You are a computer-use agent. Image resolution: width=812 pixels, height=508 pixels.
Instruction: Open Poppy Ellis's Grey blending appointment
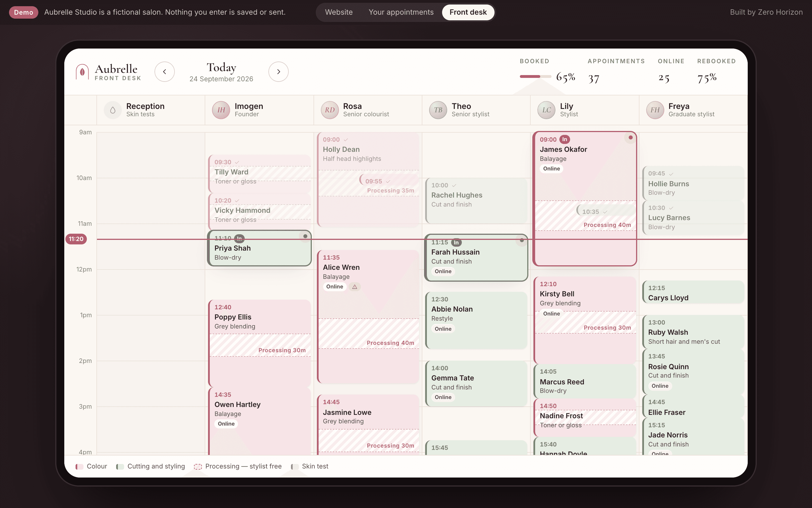tap(260, 343)
